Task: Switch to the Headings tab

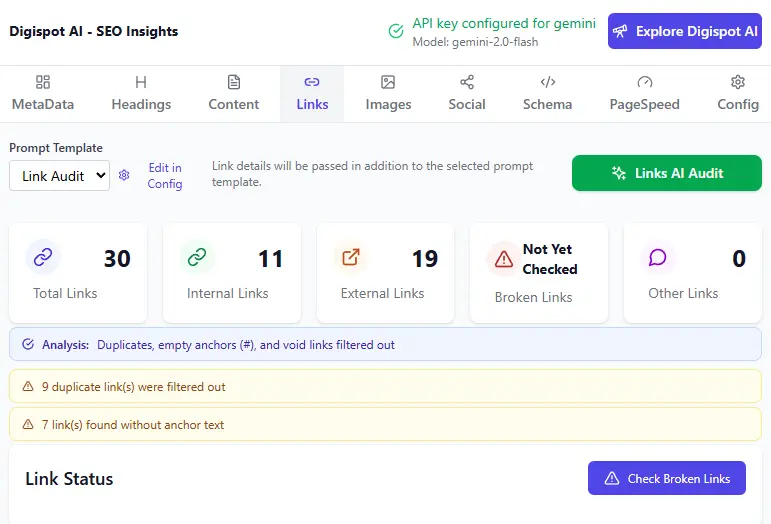Action: coord(141,94)
